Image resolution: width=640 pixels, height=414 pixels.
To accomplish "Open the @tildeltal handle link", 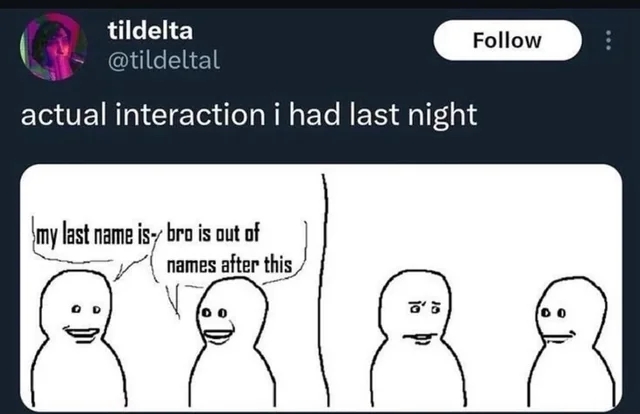I will click(164, 60).
